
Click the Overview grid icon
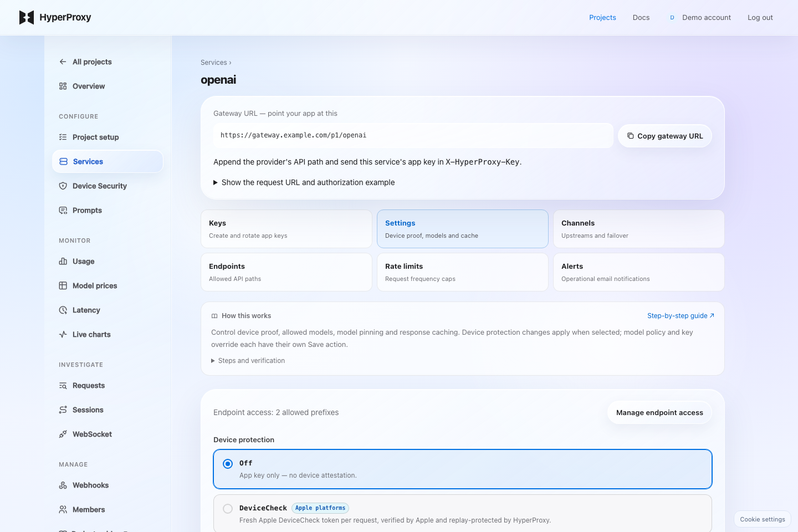click(x=63, y=86)
